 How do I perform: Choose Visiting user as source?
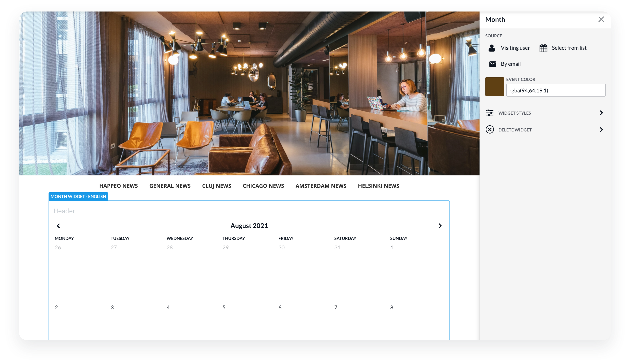[x=515, y=48]
